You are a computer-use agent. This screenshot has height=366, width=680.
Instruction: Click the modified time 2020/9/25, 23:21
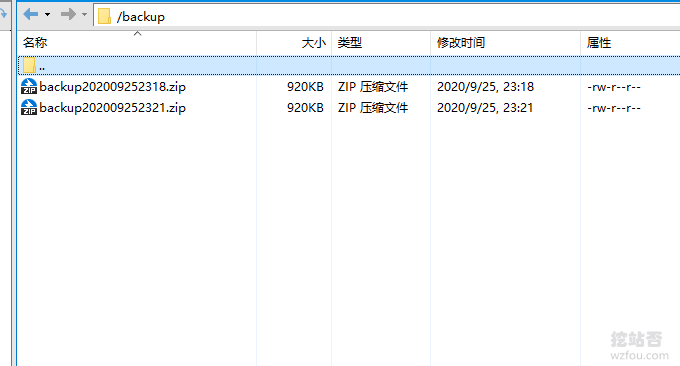click(485, 108)
